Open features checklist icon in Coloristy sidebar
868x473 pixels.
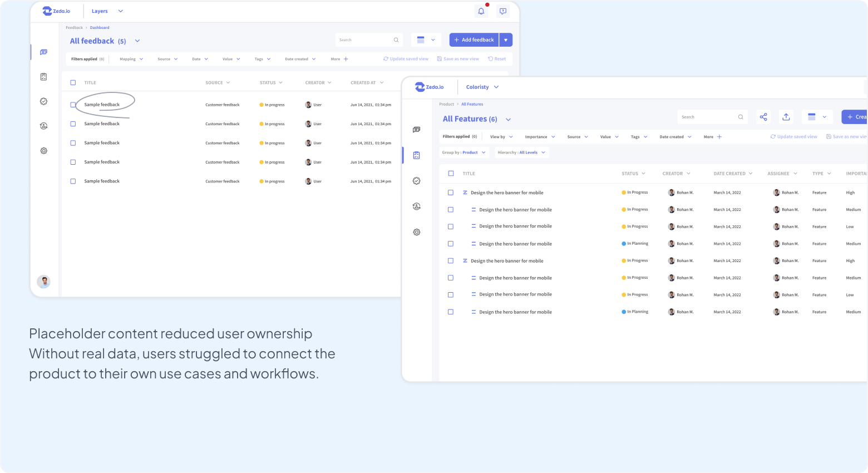point(416,155)
